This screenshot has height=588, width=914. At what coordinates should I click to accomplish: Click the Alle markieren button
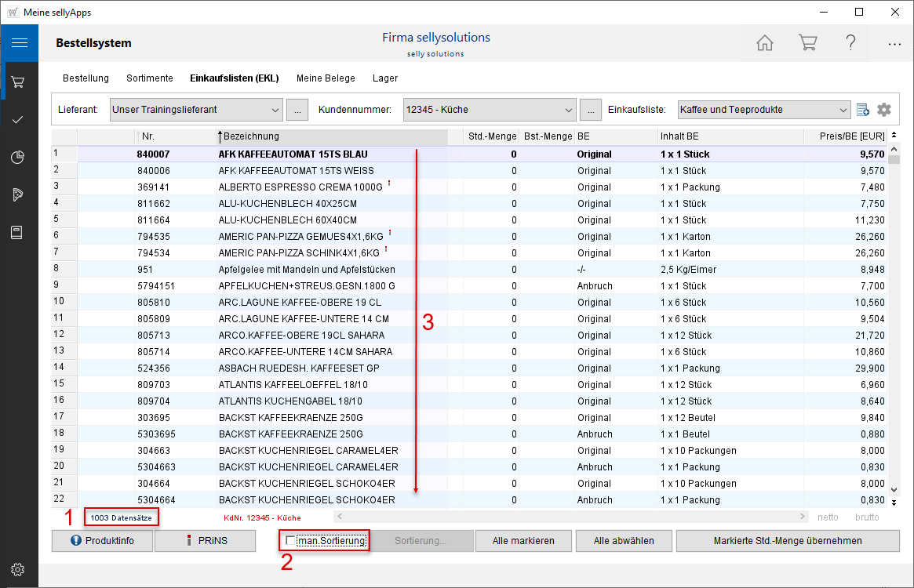[x=523, y=541]
